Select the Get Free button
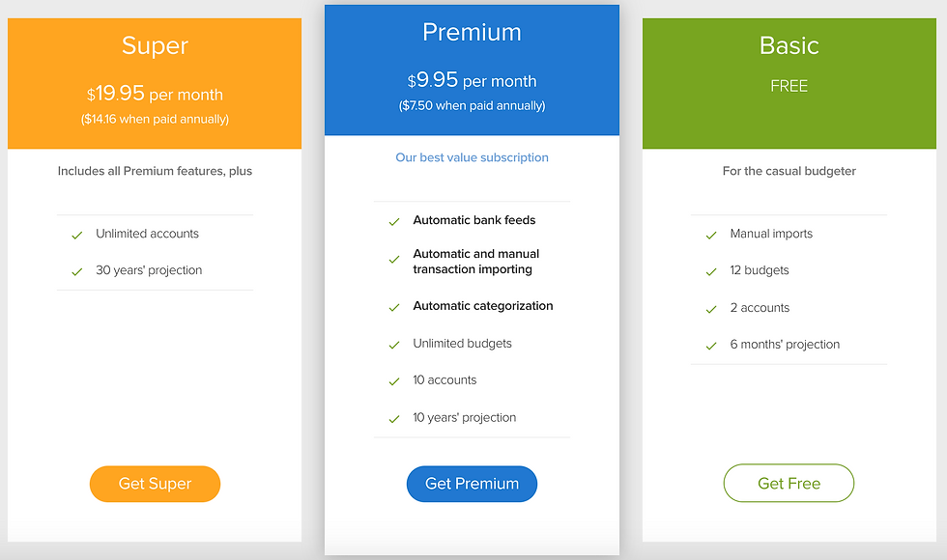The image size is (947, 560). click(x=789, y=484)
